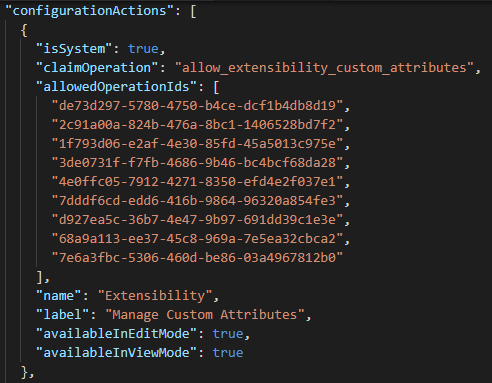Select "allow_extensibility_custom_attributes" string value
The width and height of the screenshot is (492, 383).
tap(324, 68)
